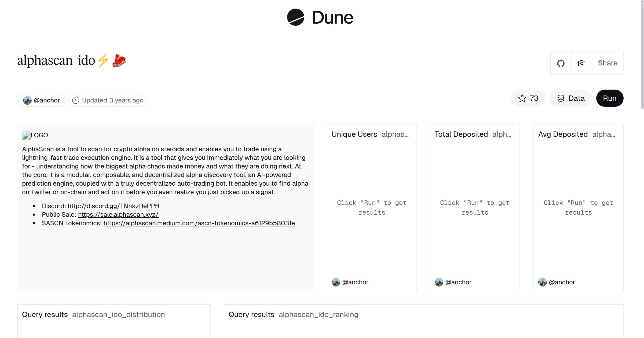Take a dashboard screenshot via camera icon
This screenshot has width=644, height=338.
[x=581, y=63]
